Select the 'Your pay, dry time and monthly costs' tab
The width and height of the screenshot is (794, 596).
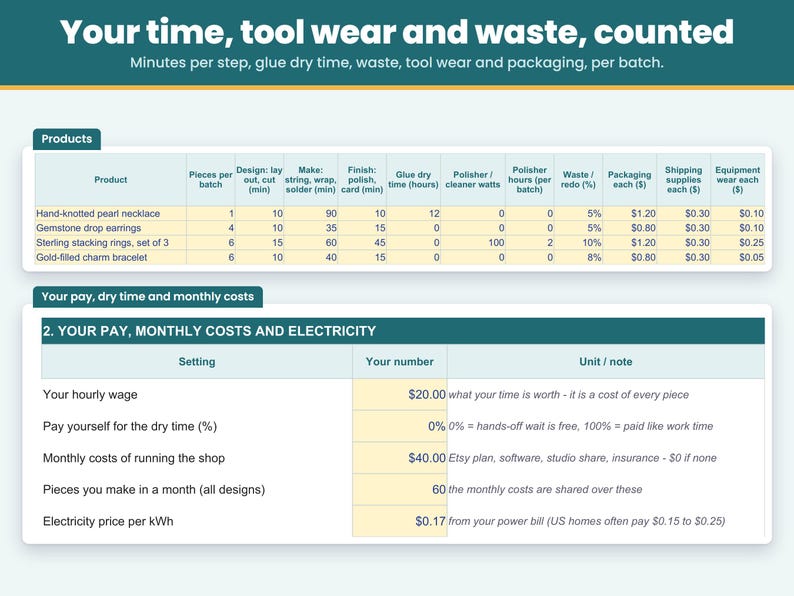click(x=147, y=296)
